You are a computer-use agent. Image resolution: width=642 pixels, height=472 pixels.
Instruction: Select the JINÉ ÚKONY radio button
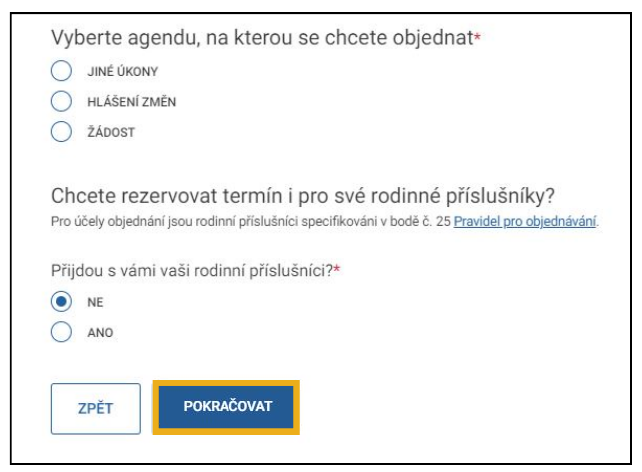coord(61,71)
